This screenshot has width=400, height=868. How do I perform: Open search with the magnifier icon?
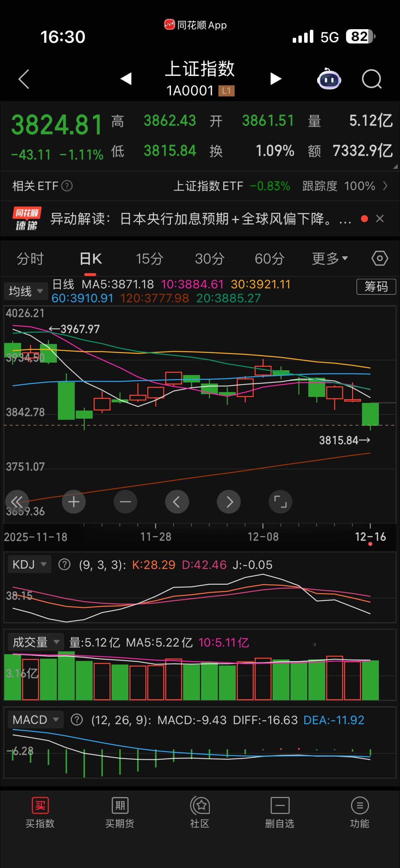372,79
